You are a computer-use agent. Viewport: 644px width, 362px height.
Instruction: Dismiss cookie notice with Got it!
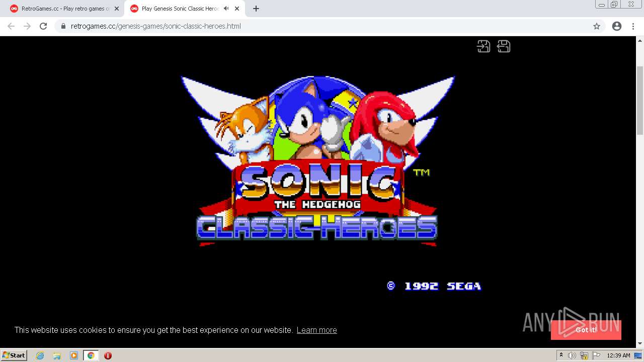[586, 330]
